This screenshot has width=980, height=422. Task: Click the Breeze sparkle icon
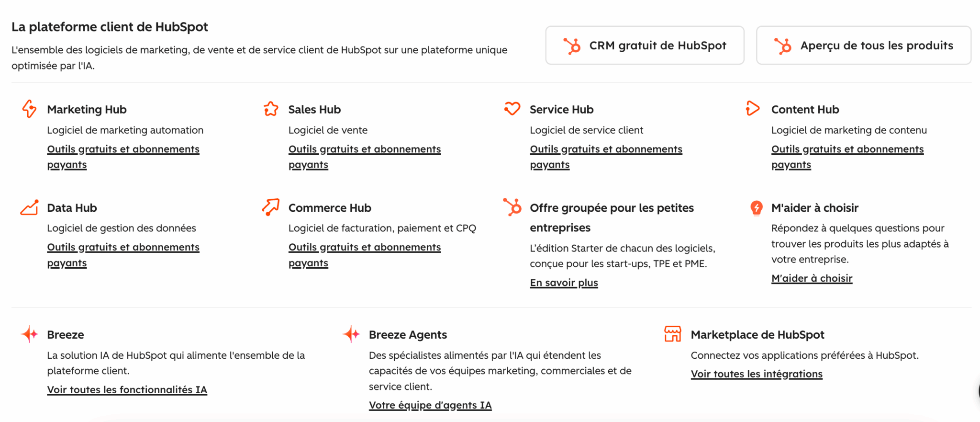[x=29, y=334]
